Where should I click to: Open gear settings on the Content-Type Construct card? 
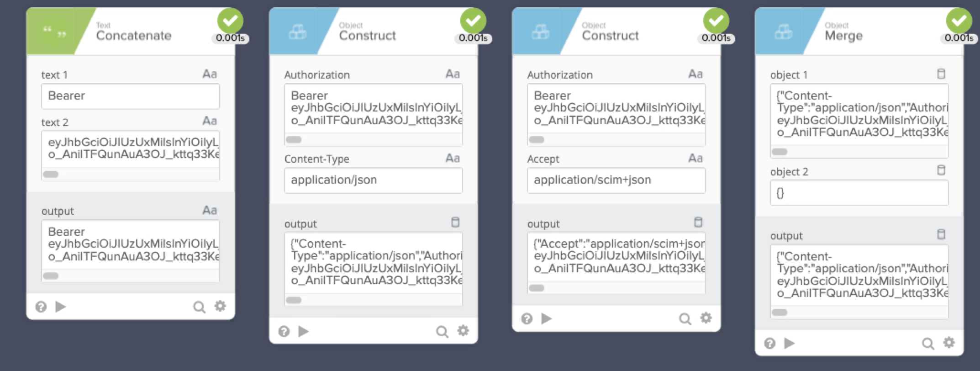[x=463, y=331]
